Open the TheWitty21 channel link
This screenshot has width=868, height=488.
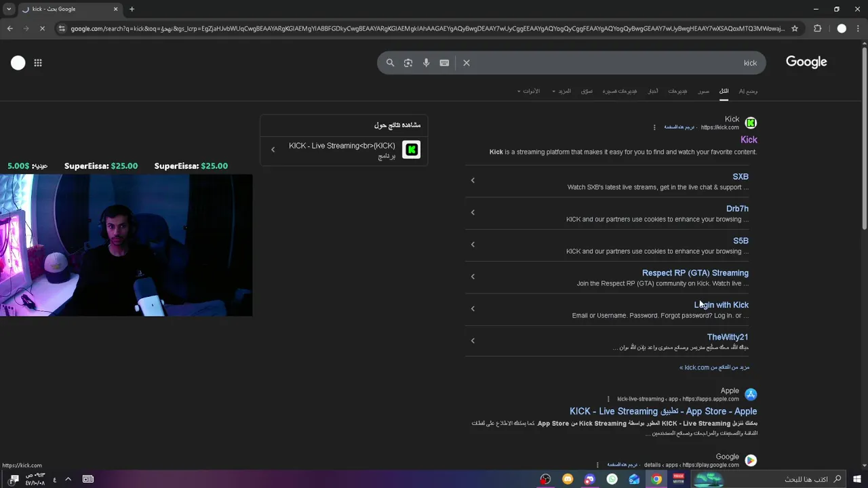click(728, 337)
